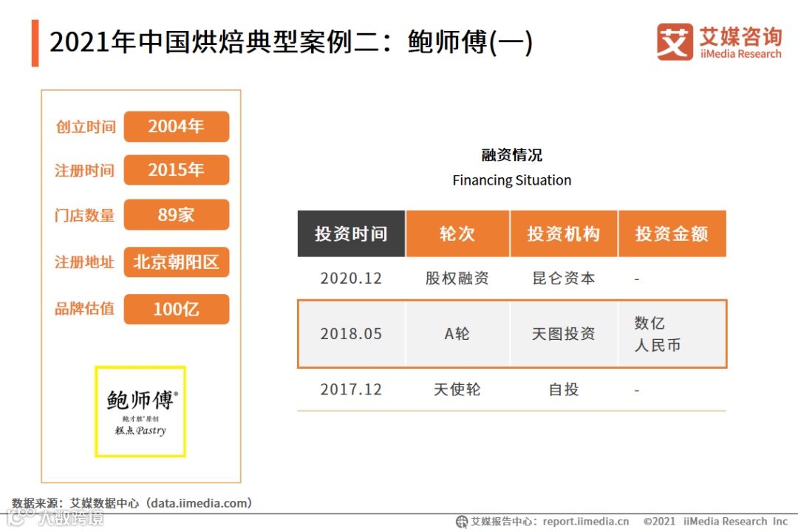Click the 投资金额 table header
This screenshot has height=532, width=798.
tap(672, 233)
